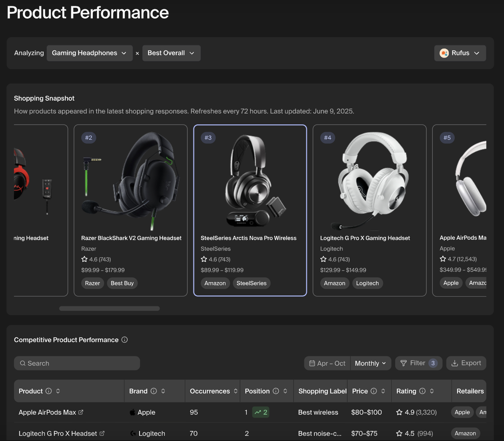The image size is (504, 441).
Task: Click star rating icon on SteelSeries card
Action: (204, 259)
